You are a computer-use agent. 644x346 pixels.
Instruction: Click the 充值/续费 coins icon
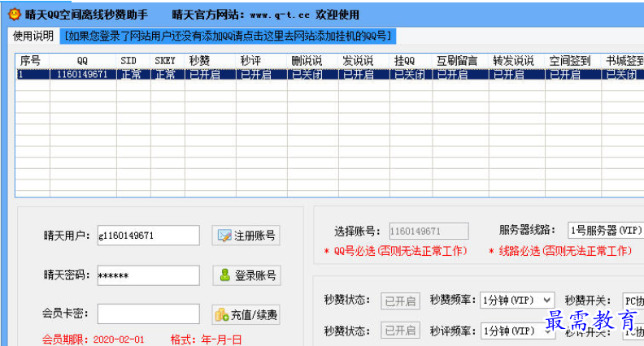222,315
